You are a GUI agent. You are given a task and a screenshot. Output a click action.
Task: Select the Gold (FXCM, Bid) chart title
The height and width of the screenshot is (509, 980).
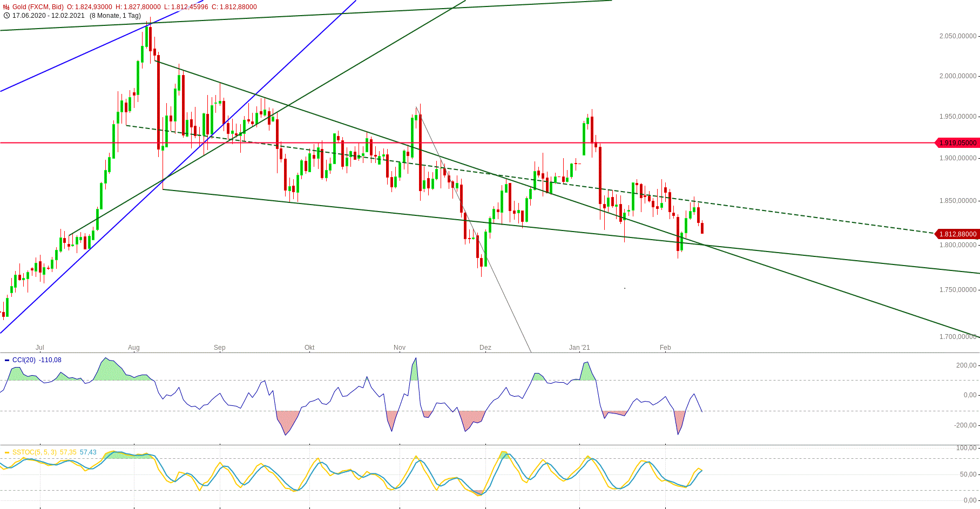click(x=38, y=7)
